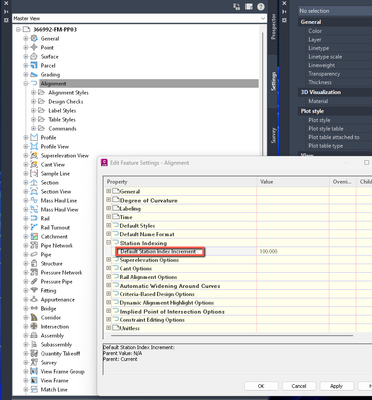Click the Color property in Properties palette
Viewport: 372px width, 400px height.
(x=315, y=31)
